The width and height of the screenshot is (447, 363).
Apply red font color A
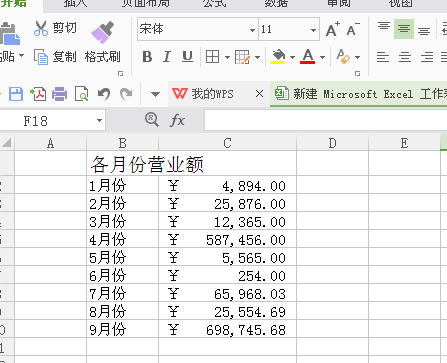[308, 56]
